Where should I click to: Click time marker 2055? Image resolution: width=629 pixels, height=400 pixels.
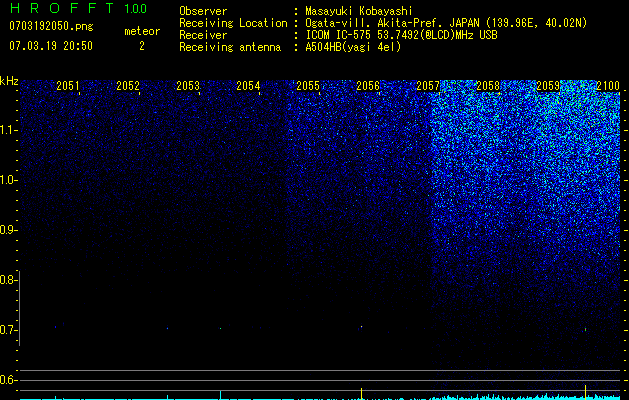click(308, 86)
